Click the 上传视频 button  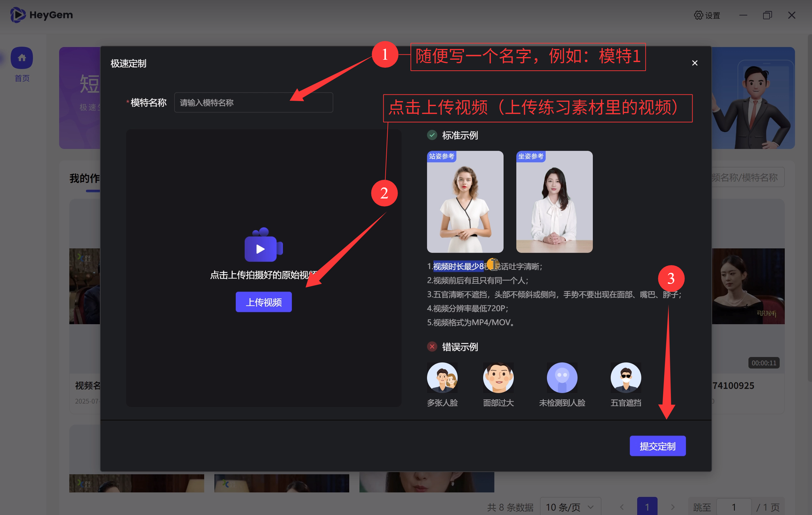(263, 302)
